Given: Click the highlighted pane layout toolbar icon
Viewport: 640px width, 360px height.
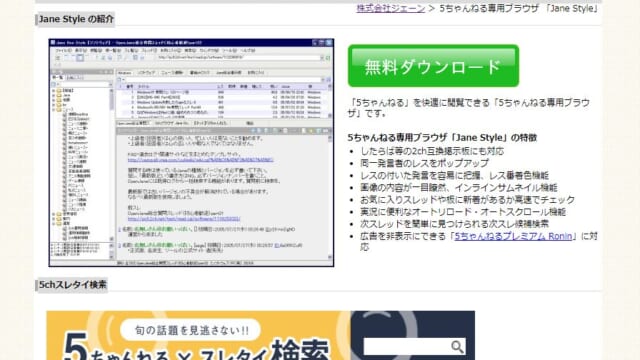Looking at the screenshot, I should click(80, 58).
